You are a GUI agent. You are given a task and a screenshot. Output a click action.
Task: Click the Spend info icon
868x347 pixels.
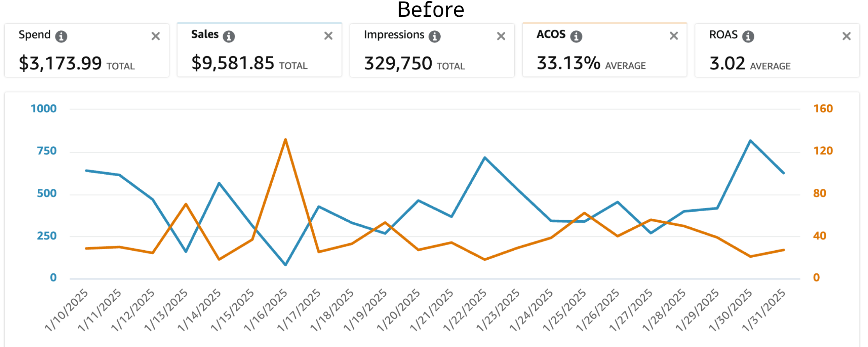[x=61, y=36]
